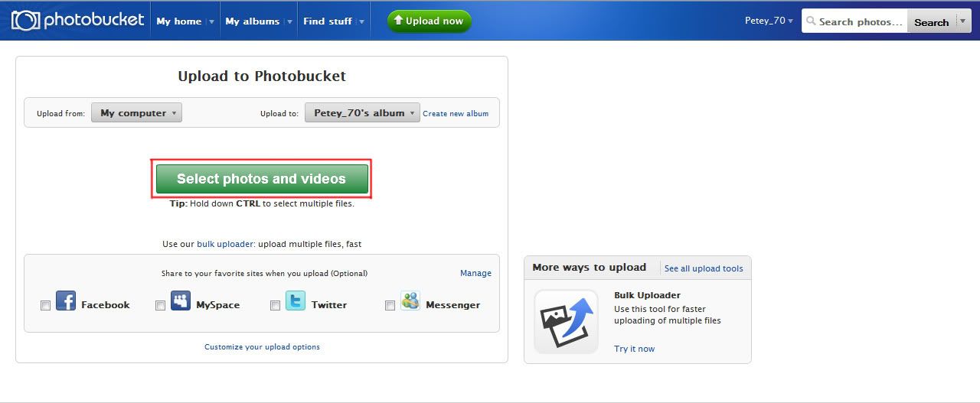Open the Create new album link
This screenshot has width=980, height=403.
456,113
